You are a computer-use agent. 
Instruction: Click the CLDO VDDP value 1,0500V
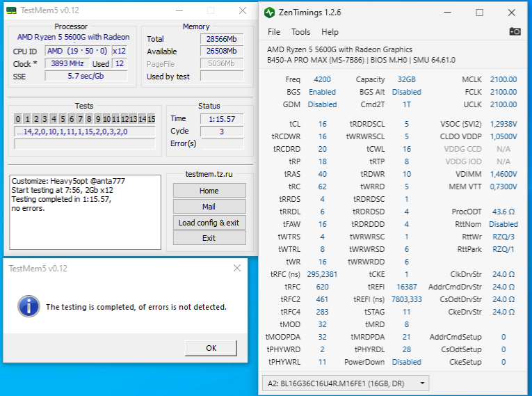click(x=503, y=136)
